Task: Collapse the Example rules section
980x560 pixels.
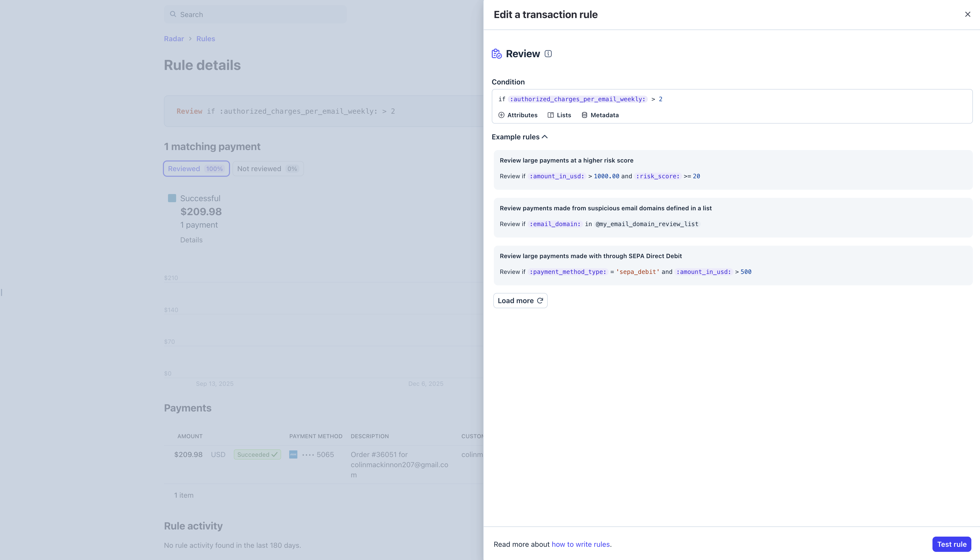Action: (545, 137)
